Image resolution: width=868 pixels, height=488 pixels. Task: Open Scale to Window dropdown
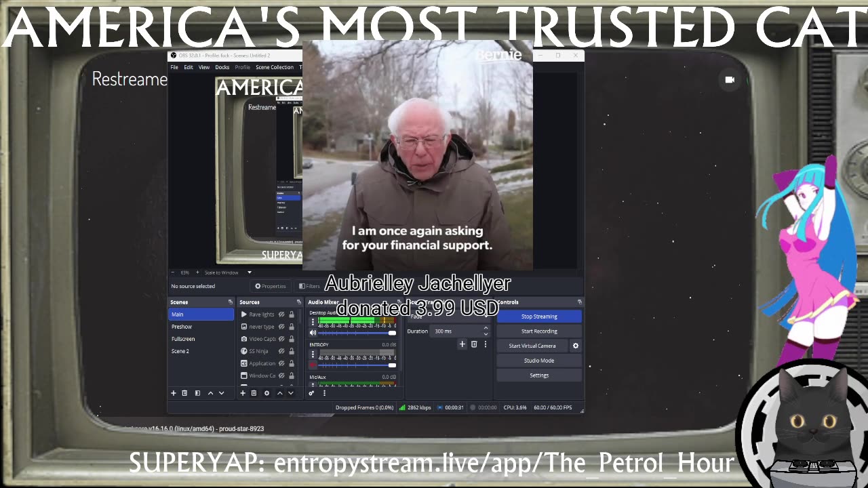click(228, 272)
